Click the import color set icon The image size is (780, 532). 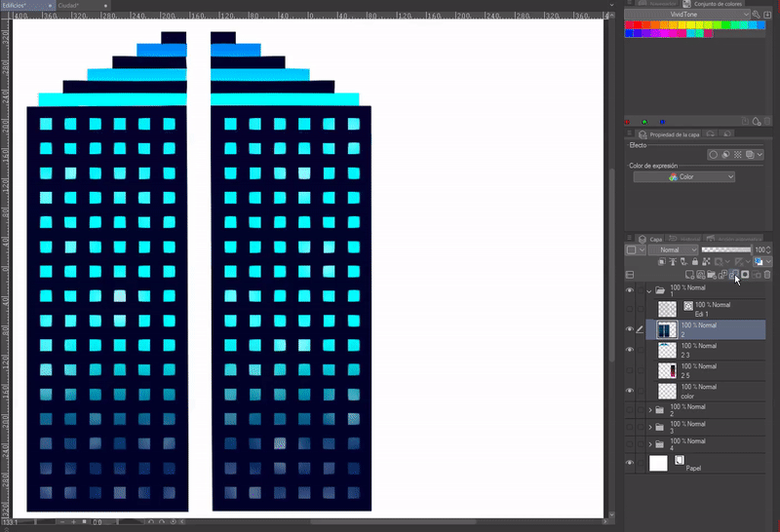click(767, 15)
